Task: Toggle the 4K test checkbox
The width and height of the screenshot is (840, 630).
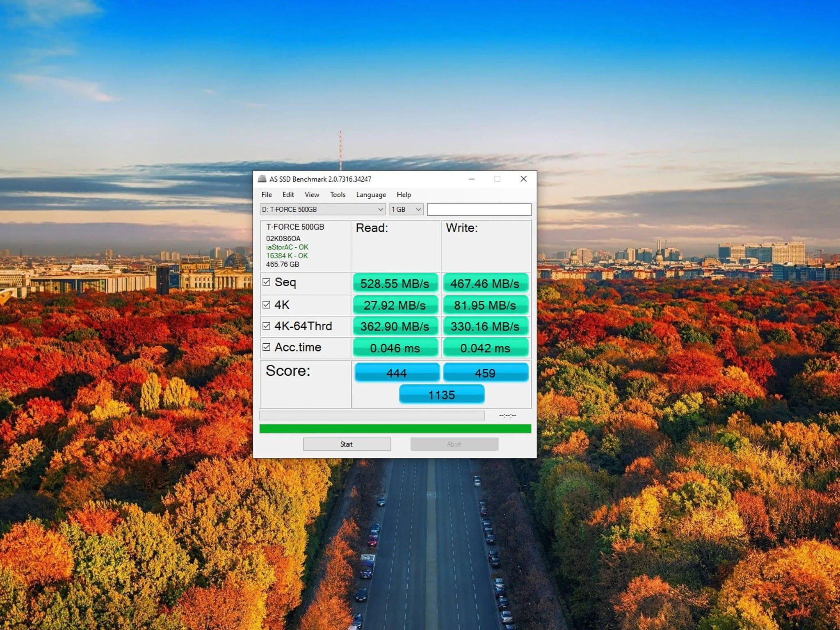Action: point(266,305)
